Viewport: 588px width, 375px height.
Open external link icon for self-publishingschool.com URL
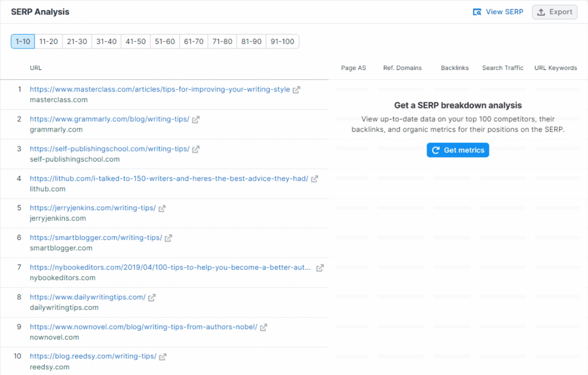tap(196, 149)
